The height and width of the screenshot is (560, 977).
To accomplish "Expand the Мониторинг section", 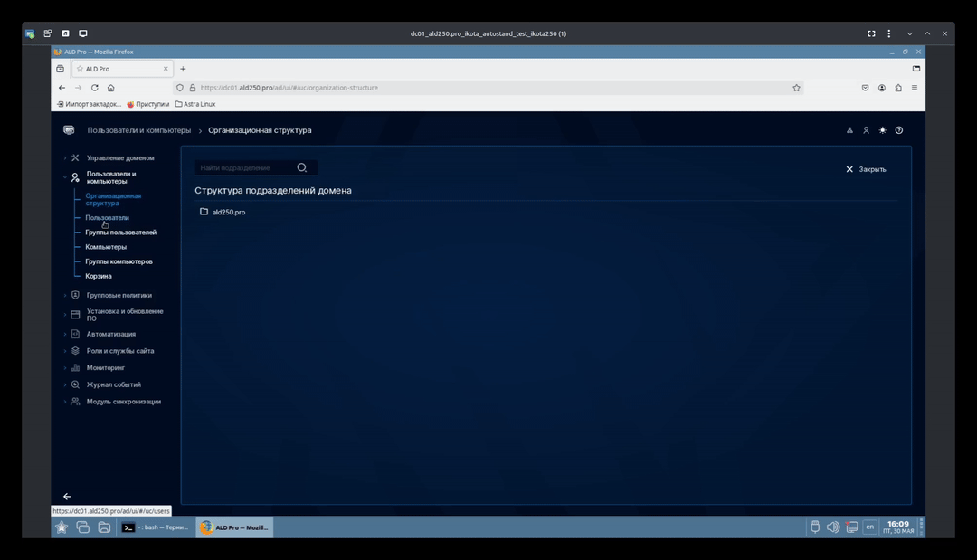I will (x=106, y=368).
